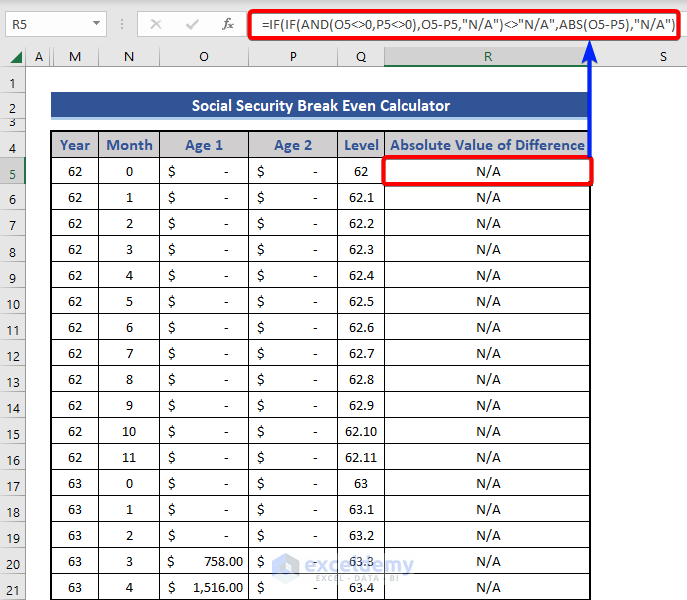Select Level cell 63.1
687x600 pixels.
coord(361,510)
